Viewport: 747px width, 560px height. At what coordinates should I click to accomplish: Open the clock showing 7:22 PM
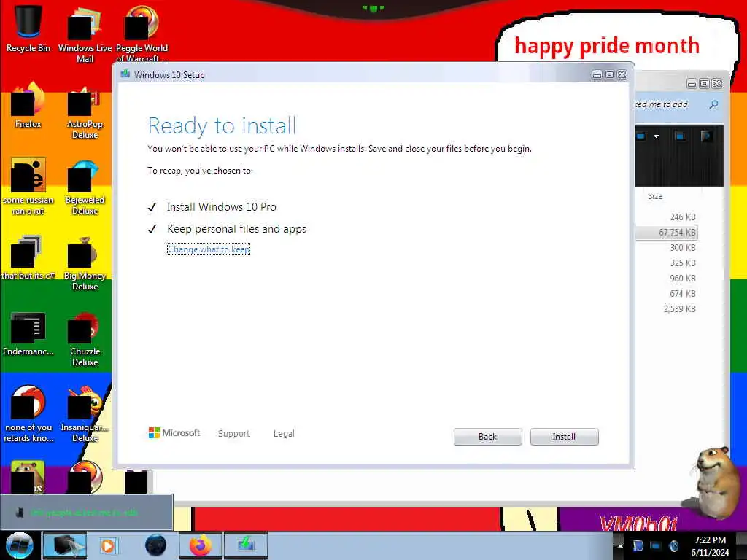tap(710, 545)
